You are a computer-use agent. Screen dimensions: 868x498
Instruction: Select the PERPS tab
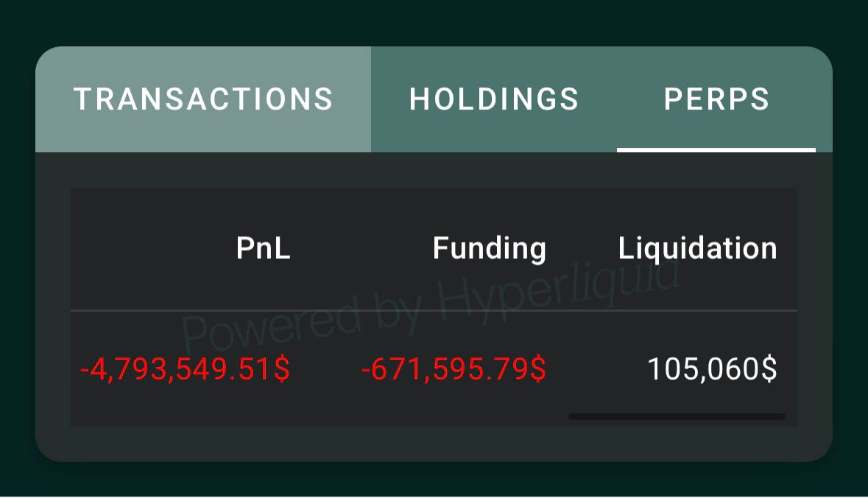click(x=716, y=99)
